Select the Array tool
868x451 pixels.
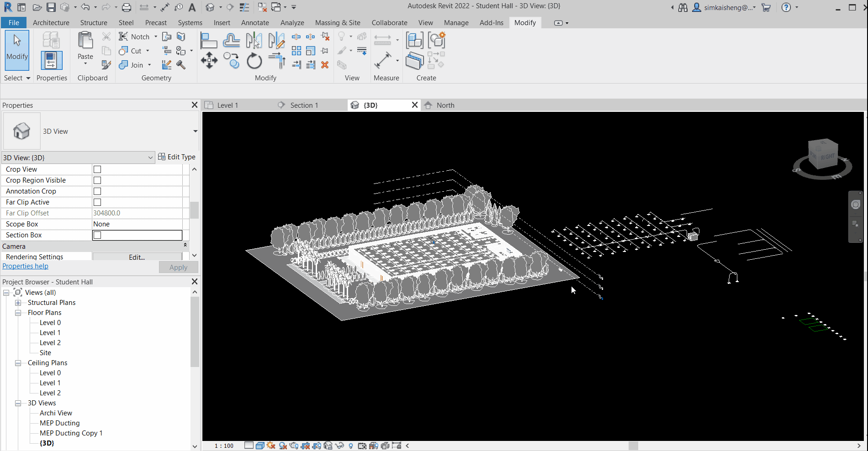(x=296, y=51)
